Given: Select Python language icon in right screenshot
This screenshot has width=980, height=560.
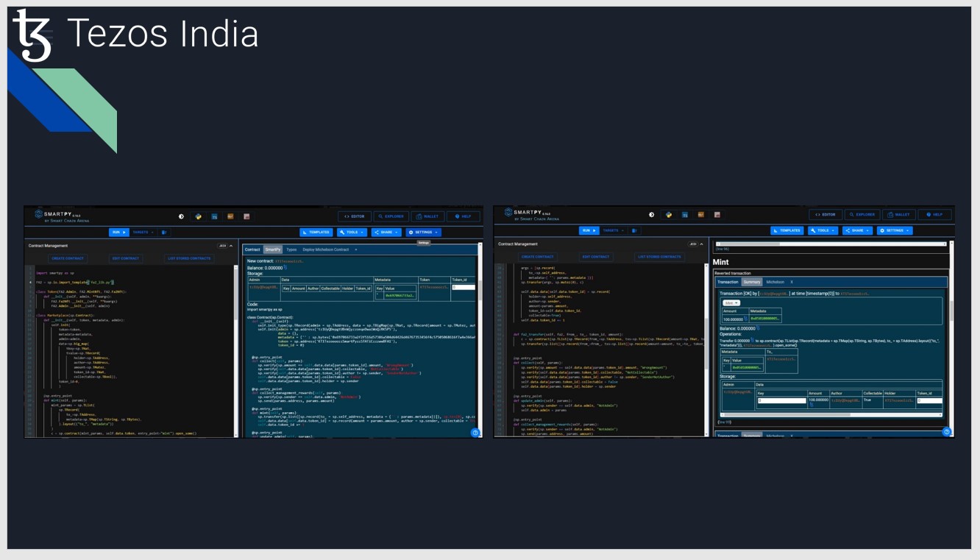Looking at the screenshot, I should (x=668, y=215).
